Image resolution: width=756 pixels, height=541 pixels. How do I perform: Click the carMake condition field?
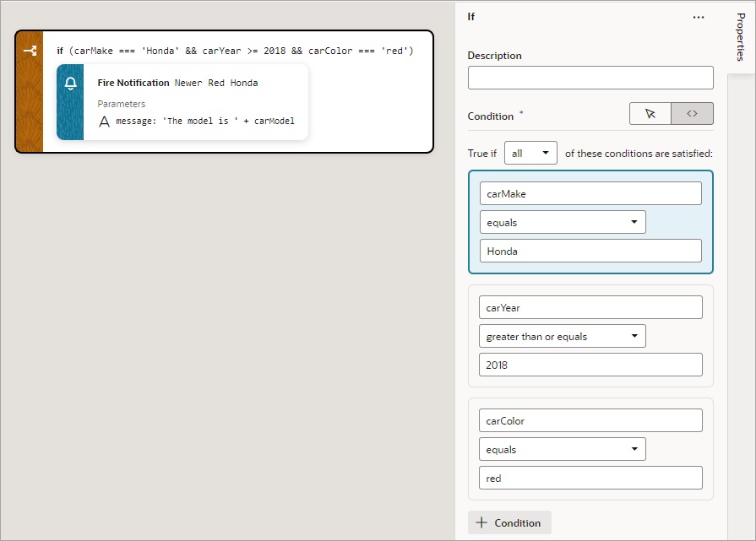click(x=590, y=193)
